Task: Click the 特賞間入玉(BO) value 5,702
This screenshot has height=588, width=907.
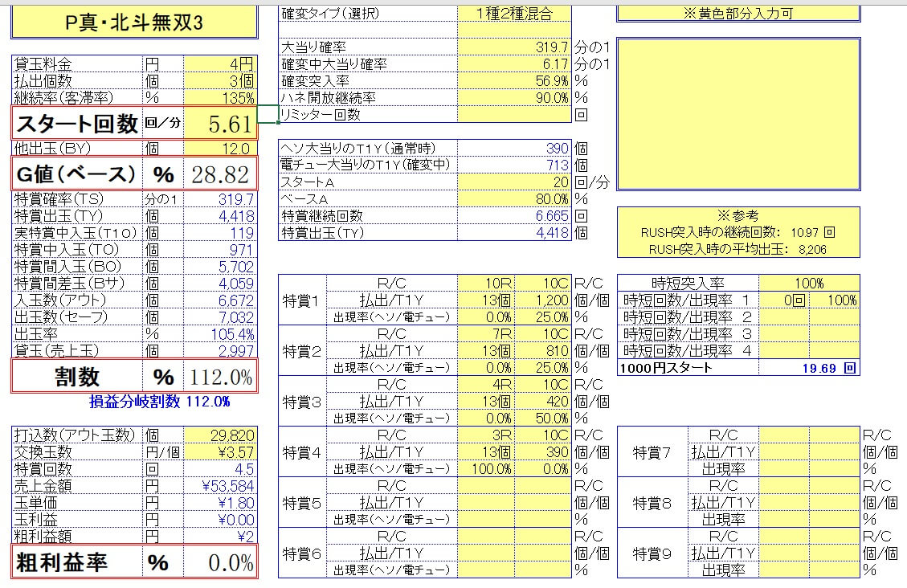Action: point(220,266)
